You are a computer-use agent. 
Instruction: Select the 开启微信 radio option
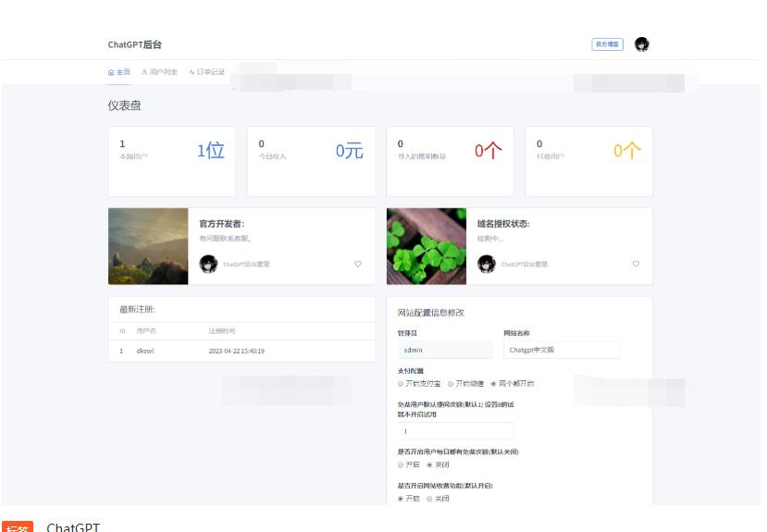[x=451, y=384]
